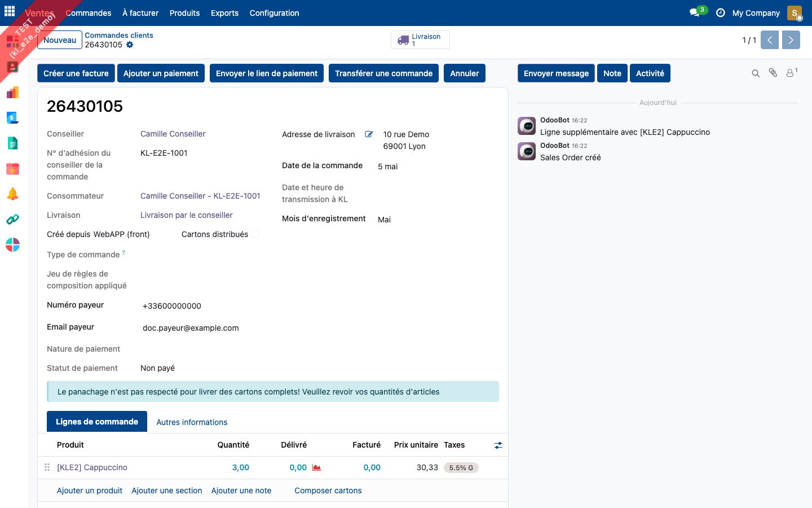Toggle the Cartons distribués checkbox
Image resolution: width=812 pixels, height=508 pixels.
click(x=255, y=234)
